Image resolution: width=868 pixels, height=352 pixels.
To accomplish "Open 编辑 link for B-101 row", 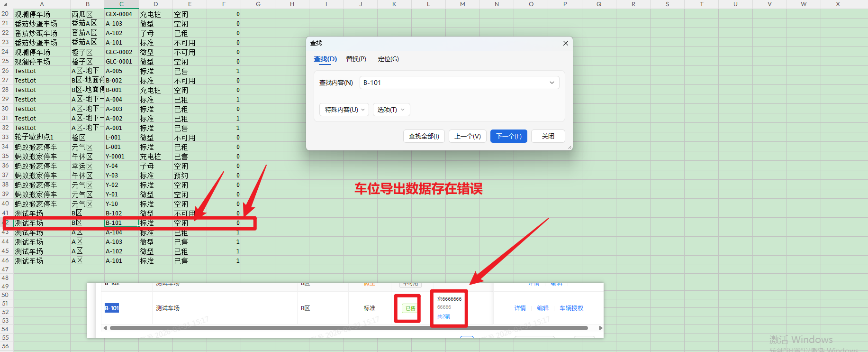I will pos(543,308).
